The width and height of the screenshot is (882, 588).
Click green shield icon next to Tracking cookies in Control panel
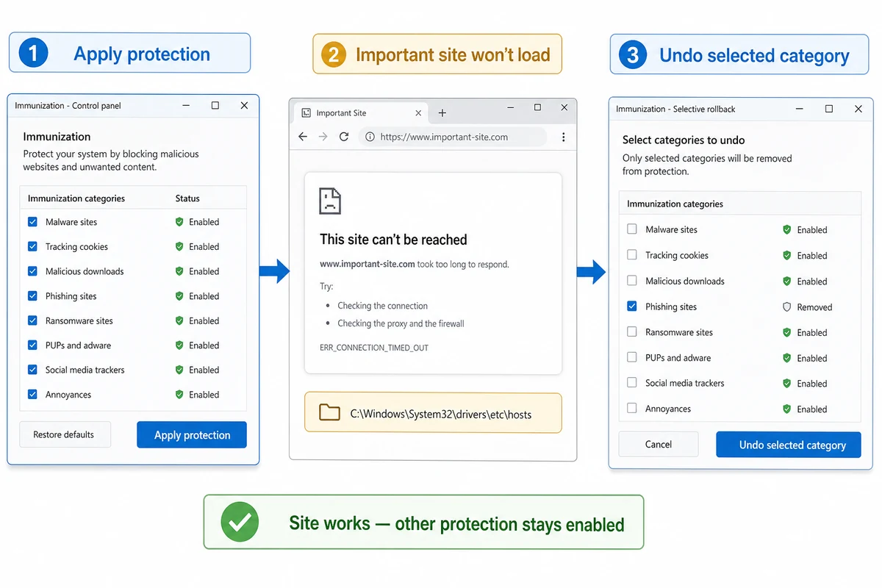(x=179, y=247)
